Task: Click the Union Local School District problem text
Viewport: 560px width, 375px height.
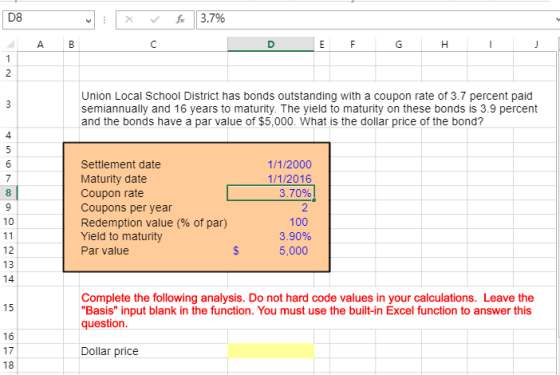Action: point(309,109)
